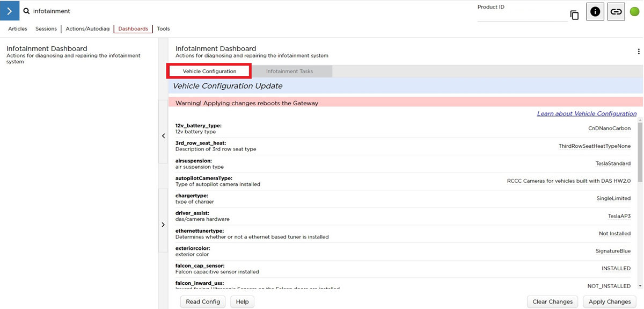
Task: Open the Articles tab
Action: tap(18, 29)
